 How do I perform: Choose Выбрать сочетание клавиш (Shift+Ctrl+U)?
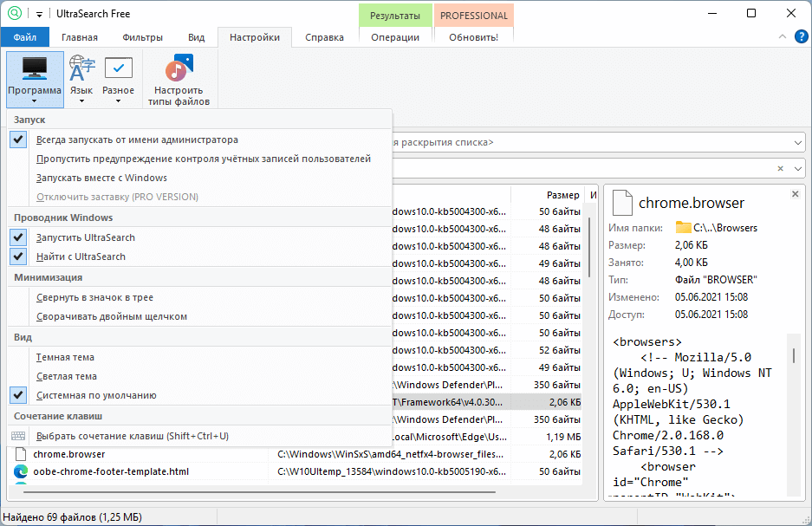coord(199,436)
